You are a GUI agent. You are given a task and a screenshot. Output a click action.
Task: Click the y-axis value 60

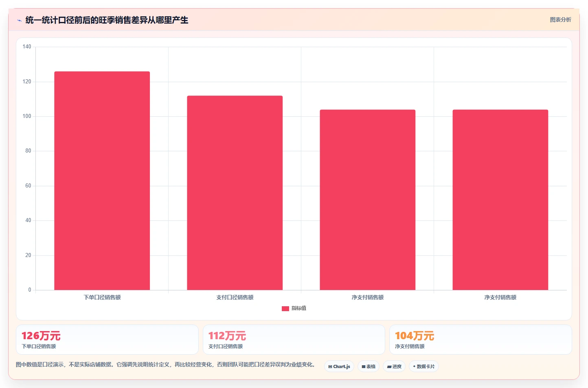click(28, 186)
